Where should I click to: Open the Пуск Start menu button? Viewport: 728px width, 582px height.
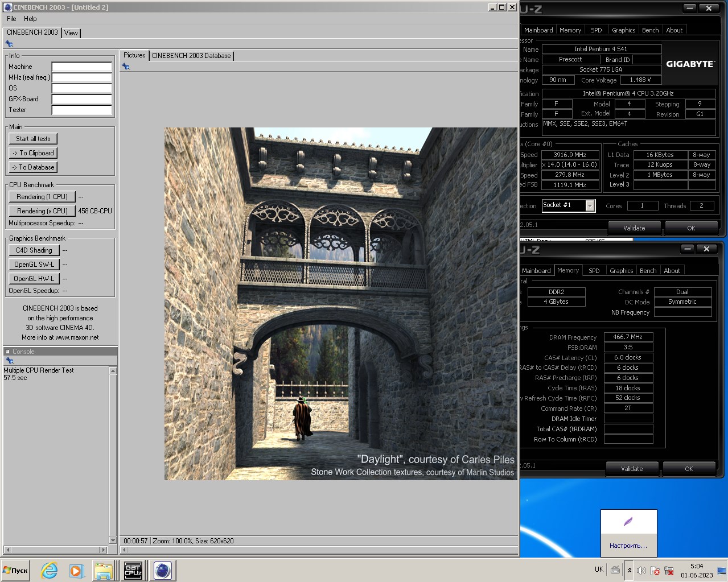(15, 570)
